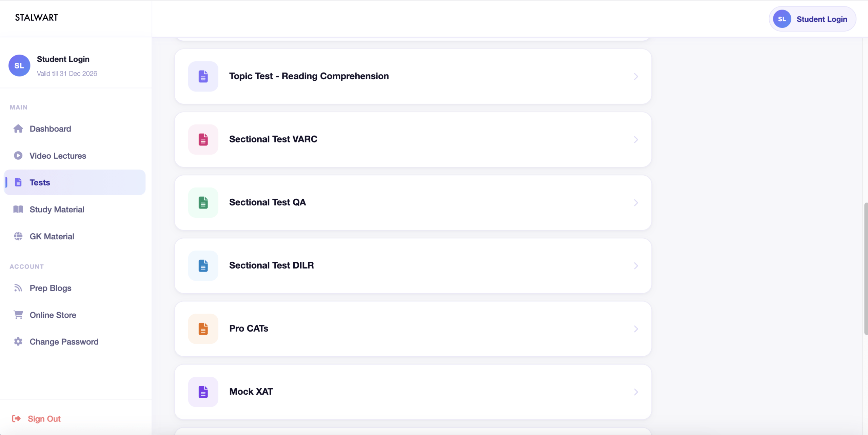The image size is (868, 435).
Task: Click the Dashboard home icon
Action: pyautogui.click(x=18, y=129)
